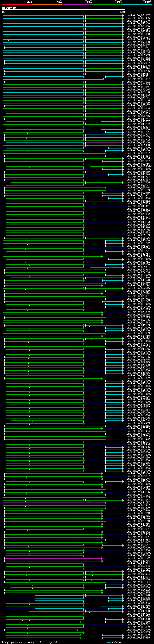
Task: Select hit UniRef100_P30181
Action: (138, 50)
